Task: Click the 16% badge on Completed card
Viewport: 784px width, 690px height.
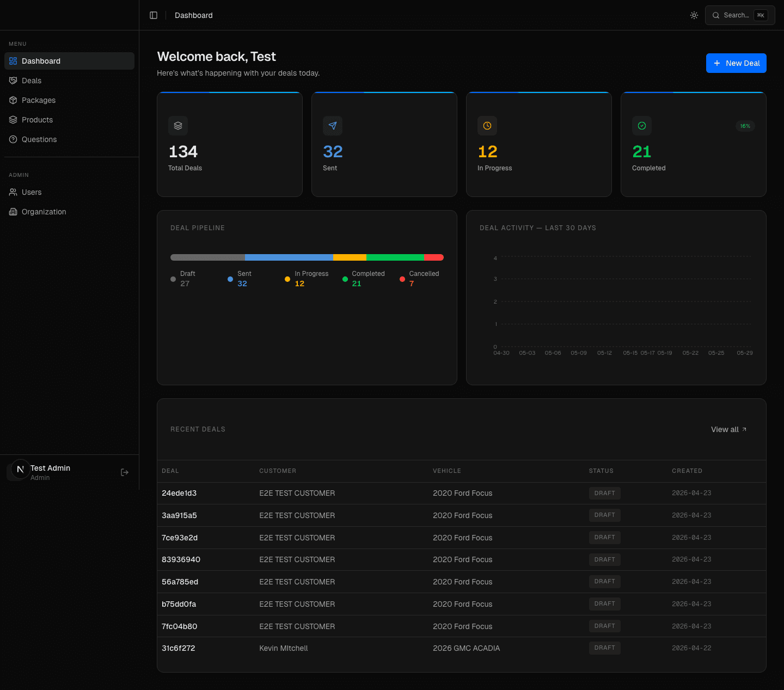Action: pyautogui.click(x=745, y=126)
